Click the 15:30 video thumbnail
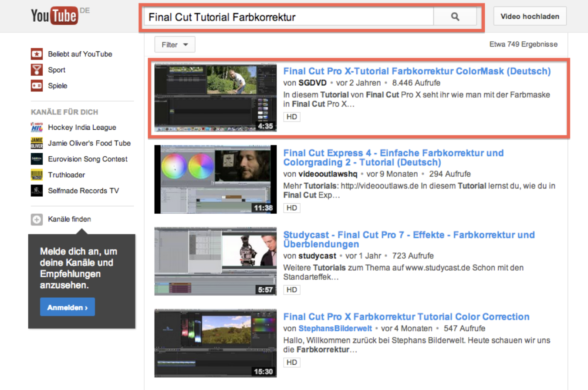Viewport: 588px width, 390px height. pos(216,343)
